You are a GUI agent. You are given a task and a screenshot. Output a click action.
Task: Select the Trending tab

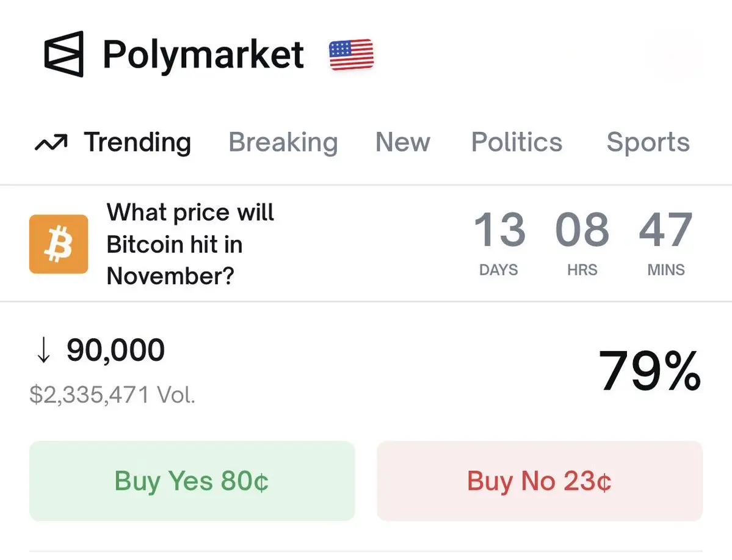tap(137, 142)
